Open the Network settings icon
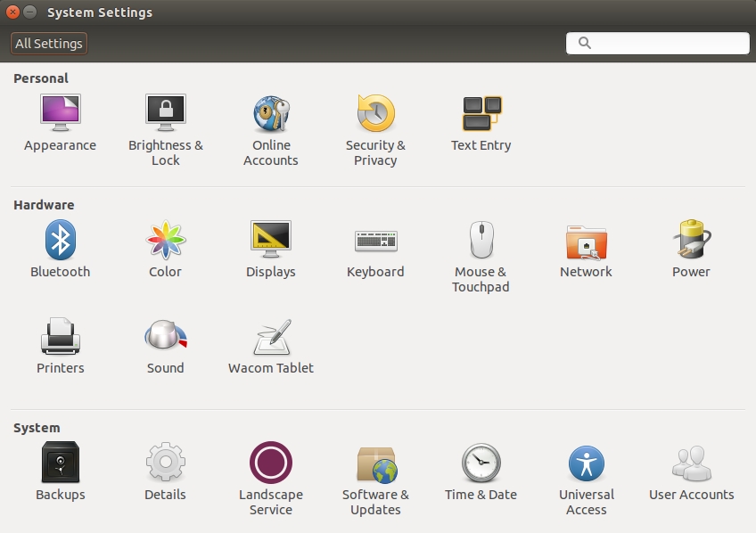 587,242
